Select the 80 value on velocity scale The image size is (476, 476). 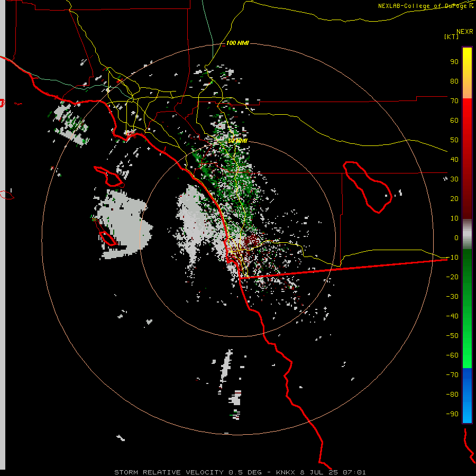(454, 81)
